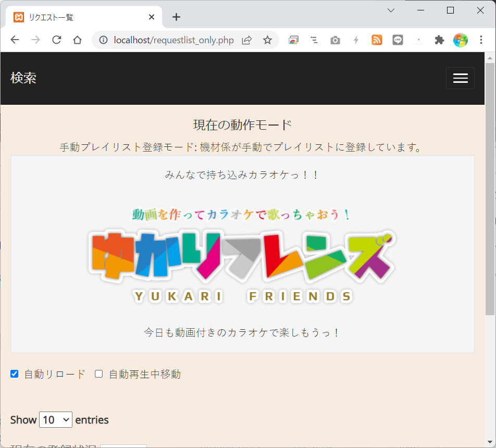Open the cast/screen extension icon
The width and height of the screenshot is (496, 448).
point(293,40)
